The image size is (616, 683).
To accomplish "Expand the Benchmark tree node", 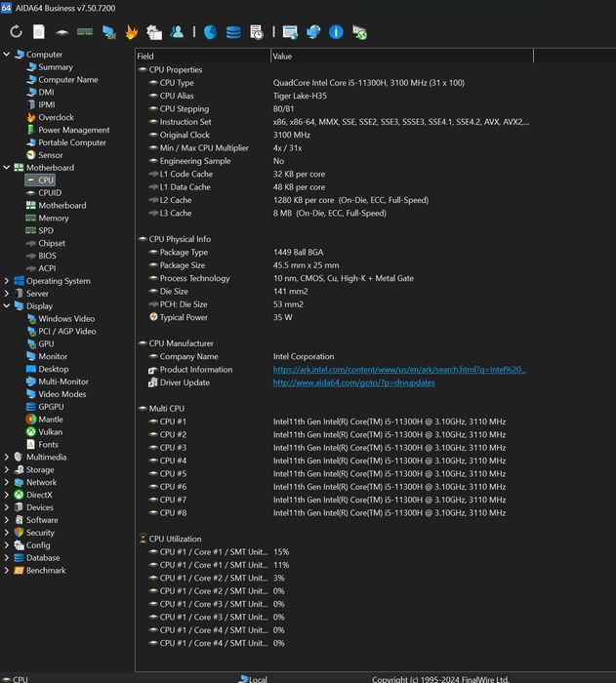I will pyautogui.click(x=7, y=570).
